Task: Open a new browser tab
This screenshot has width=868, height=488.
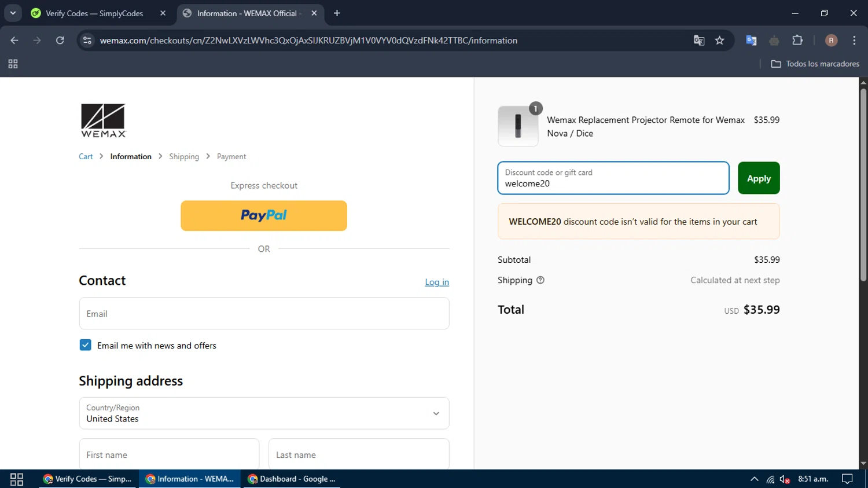Action: (337, 13)
